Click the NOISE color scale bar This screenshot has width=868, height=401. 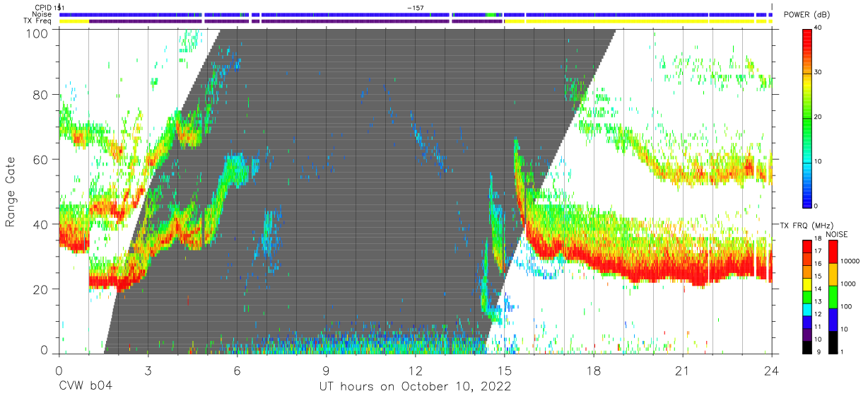833,296
